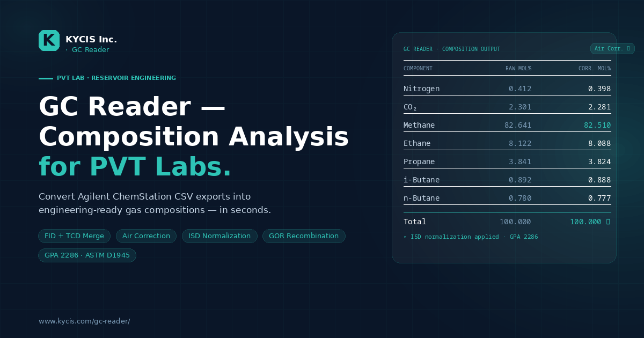Click CO₂ raw value 2.301
Screen dimensions: 644x338
(520, 107)
